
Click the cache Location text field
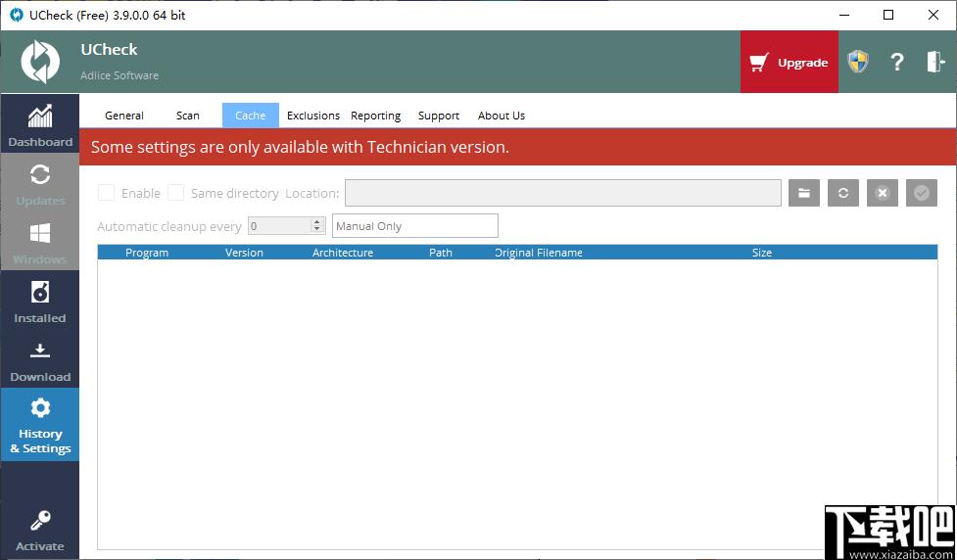[x=562, y=193]
